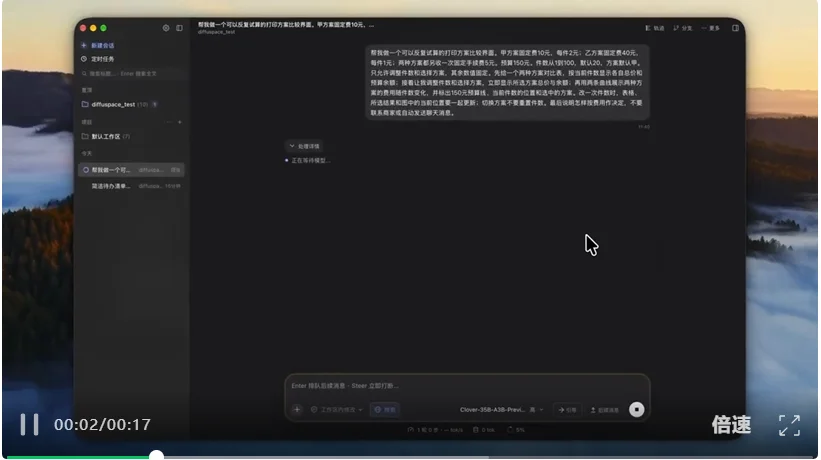Click the user's prompt message bubble
The width and height of the screenshot is (821, 460).
coord(507,83)
